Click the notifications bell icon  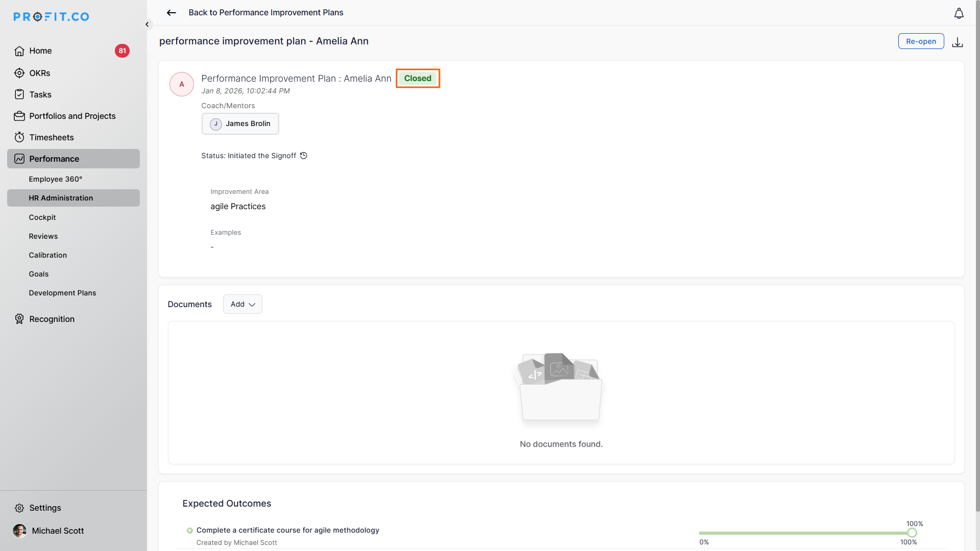tap(959, 14)
